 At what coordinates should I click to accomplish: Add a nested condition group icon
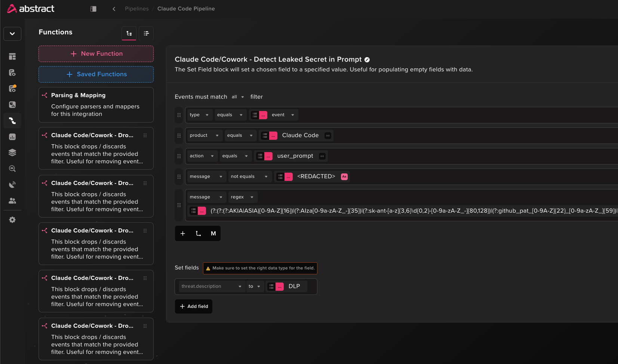[x=198, y=234]
